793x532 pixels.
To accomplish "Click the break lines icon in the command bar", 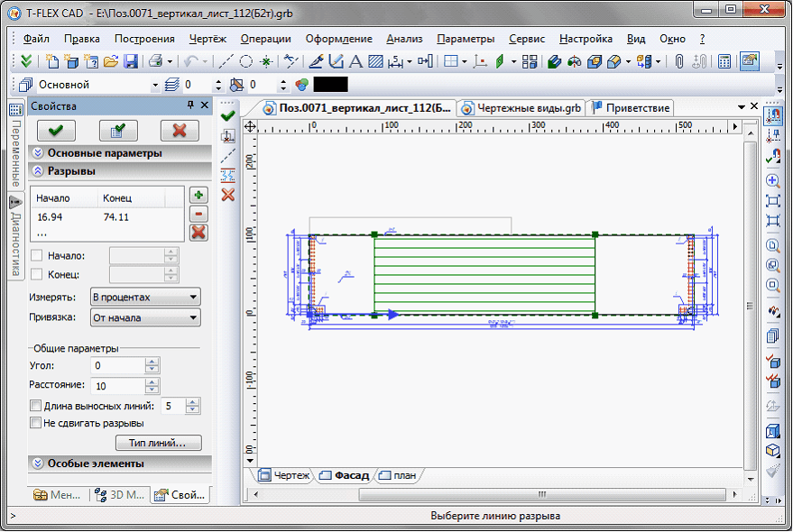I will pyautogui.click(x=228, y=175).
